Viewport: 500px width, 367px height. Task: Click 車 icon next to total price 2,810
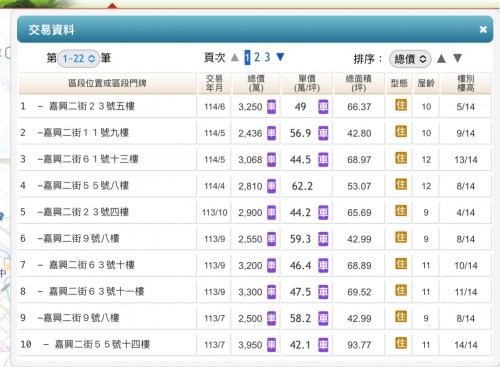pyautogui.click(x=271, y=186)
